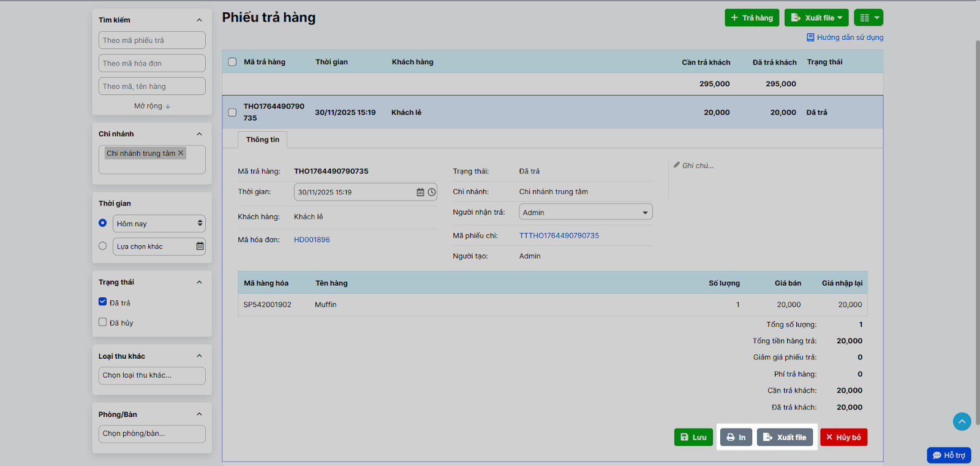Open the Hôm nay time range dropdown
980x466 pixels.
click(x=159, y=224)
